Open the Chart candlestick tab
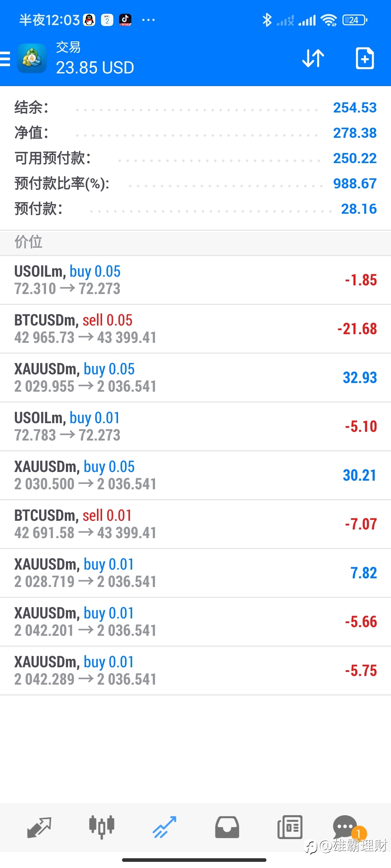The height and width of the screenshot is (868, 391). coord(102,827)
